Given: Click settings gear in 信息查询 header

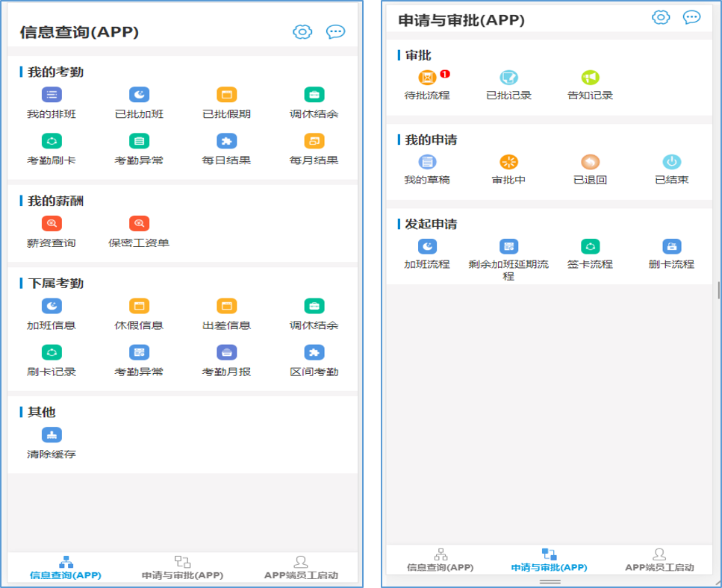Looking at the screenshot, I should click(302, 31).
